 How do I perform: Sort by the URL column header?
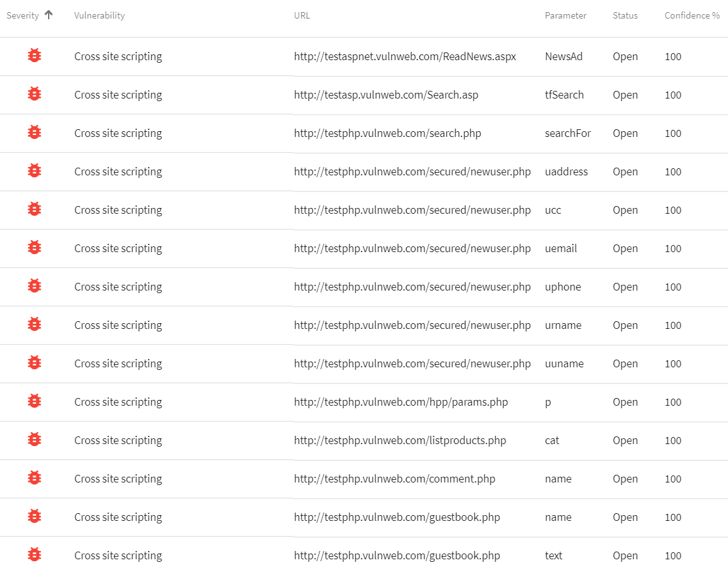tap(302, 15)
